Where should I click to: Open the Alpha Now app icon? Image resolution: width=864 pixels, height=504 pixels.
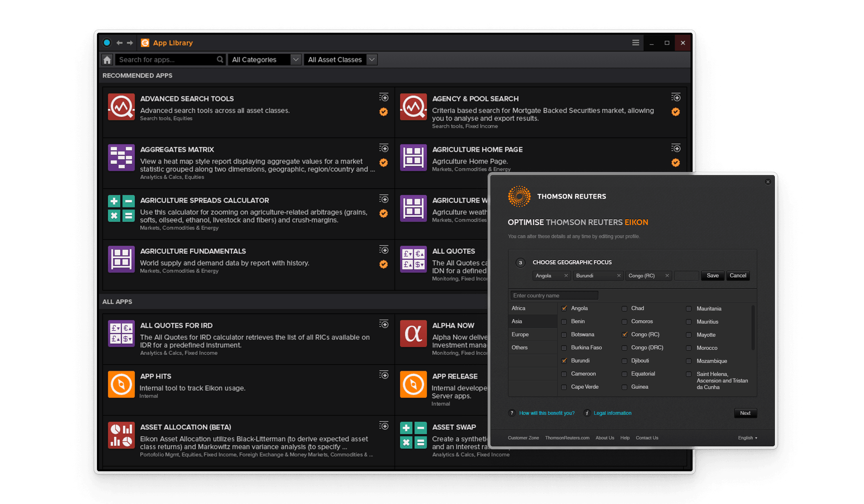[x=413, y=333]
